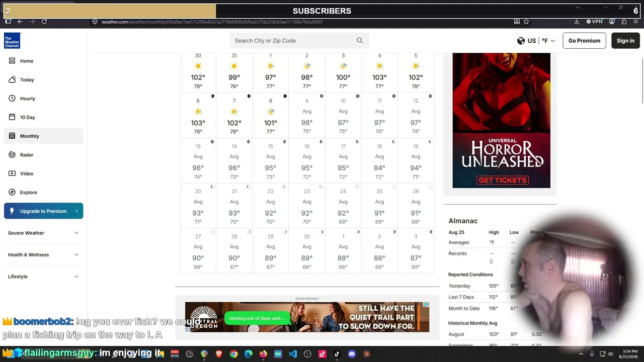Click the microphone icon in the system tray
The width and height of the screenshot is (644, 362).
(592, 354)
